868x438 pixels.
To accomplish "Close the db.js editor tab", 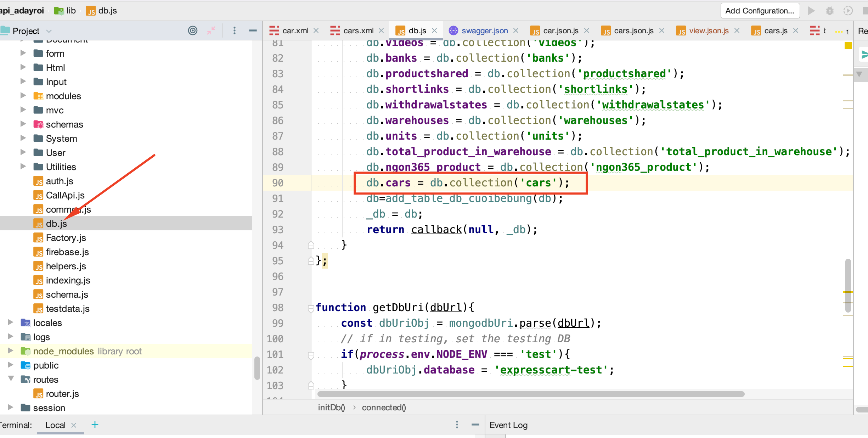I will pos(434,31).
